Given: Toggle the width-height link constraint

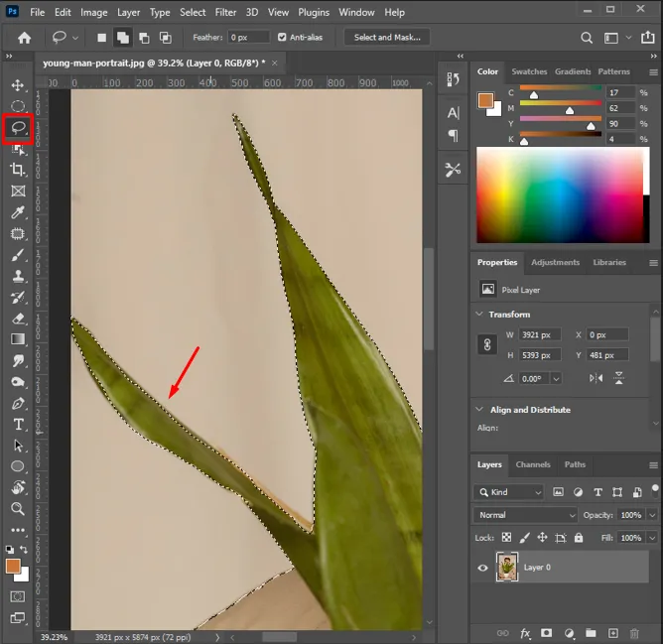Looking at the screenshot, I should (487, 344).
